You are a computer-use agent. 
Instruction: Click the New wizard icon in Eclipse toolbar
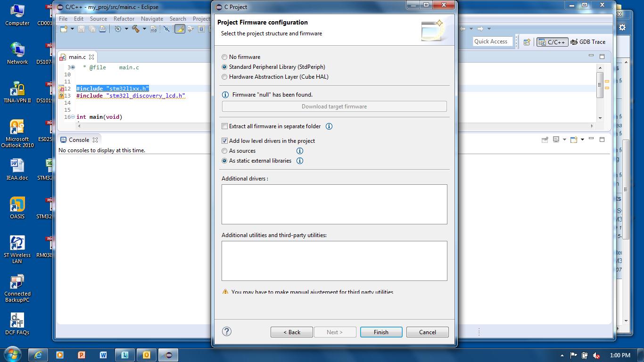pyautogui.click(x=64, y=29)
